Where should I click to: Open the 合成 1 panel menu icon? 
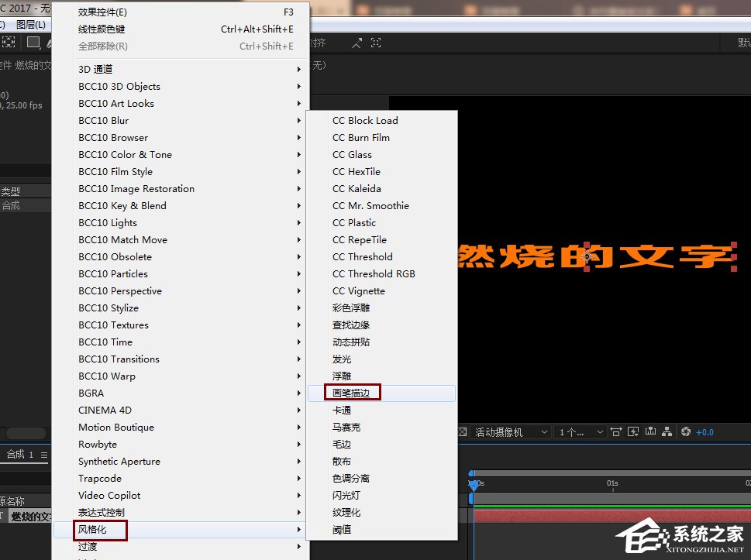click(44, 455)
